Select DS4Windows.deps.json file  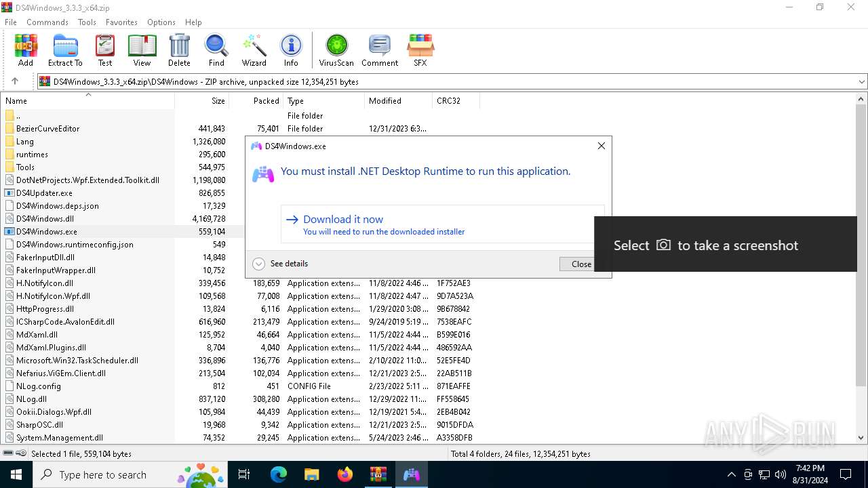(x=58, y=206)
